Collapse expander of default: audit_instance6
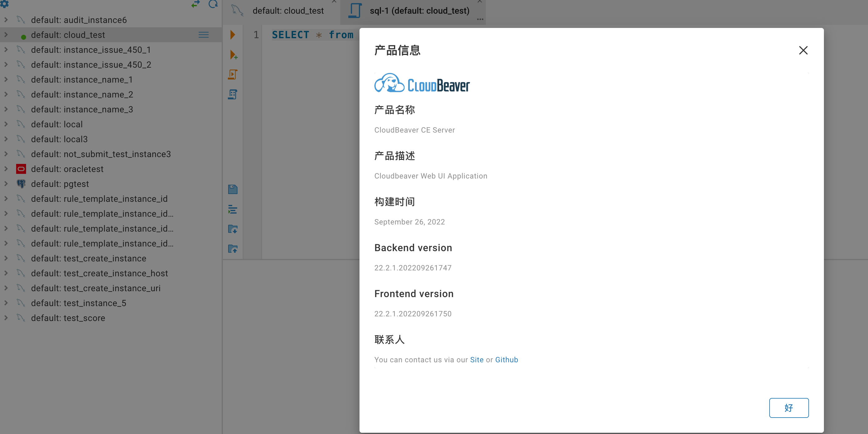The width and height of the screenshot is (868, 434). [x=6, y=20]
